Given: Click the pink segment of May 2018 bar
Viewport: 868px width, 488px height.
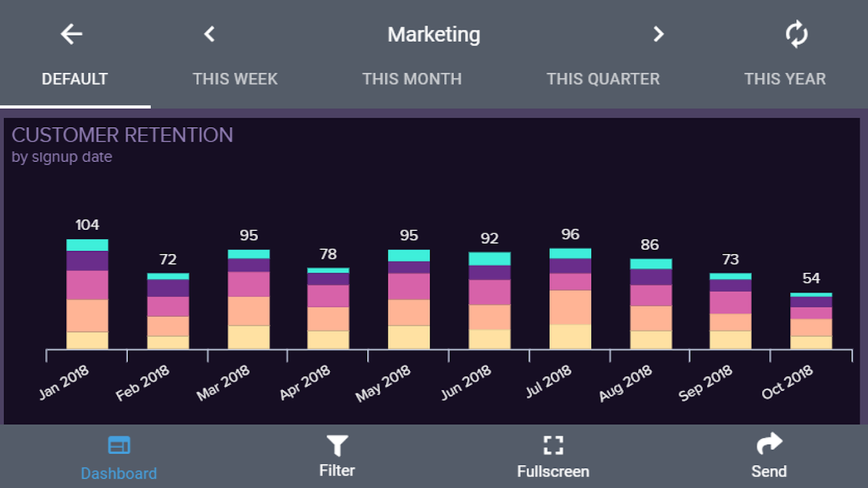Looking at the screenshot, I should click(x=408, y=286).
